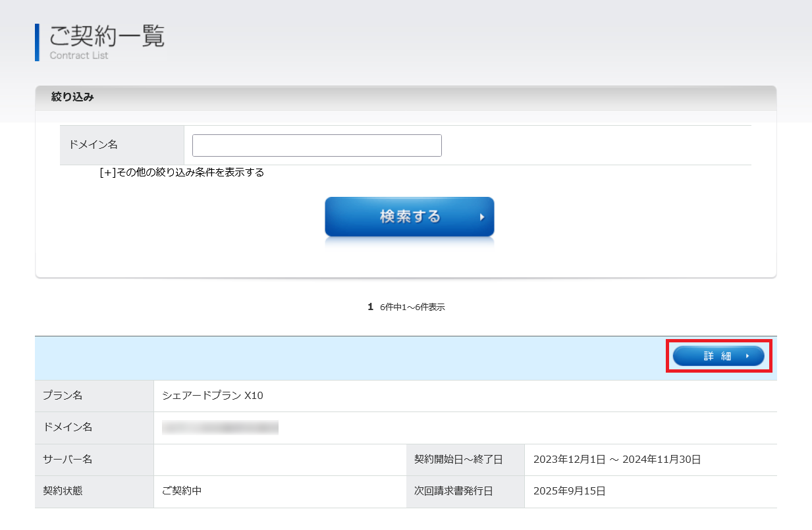Click the 次回請求書発行日 label cell
Image resolution: width=812 pixels, height=530 pixels.
454,491
